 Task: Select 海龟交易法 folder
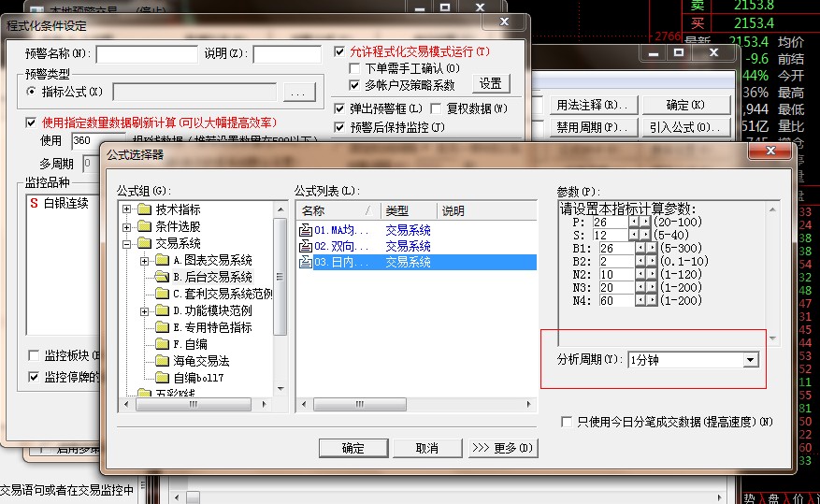click(201, 361)
